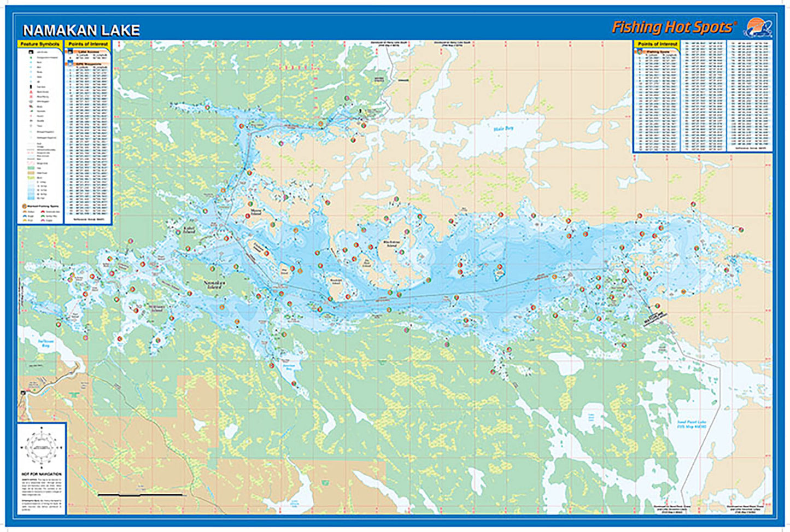Screen dimensions: 790x532
Task: Click the GPS Waypoints icon in Points of Interest panel
Action: pyautogui.click(x=69, y=65)
